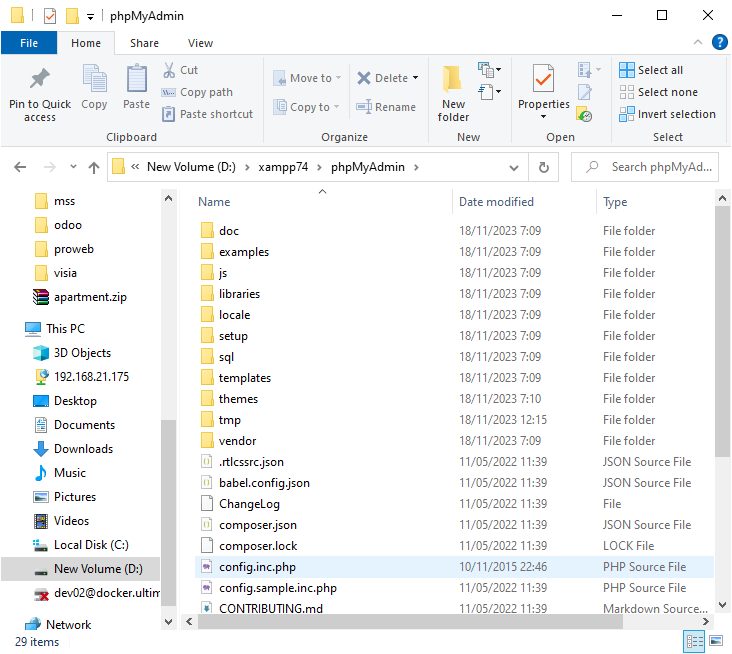This screenshot has width=732, height=654.
Task: Go Back with the left arrow
Action: click(20, 167)
